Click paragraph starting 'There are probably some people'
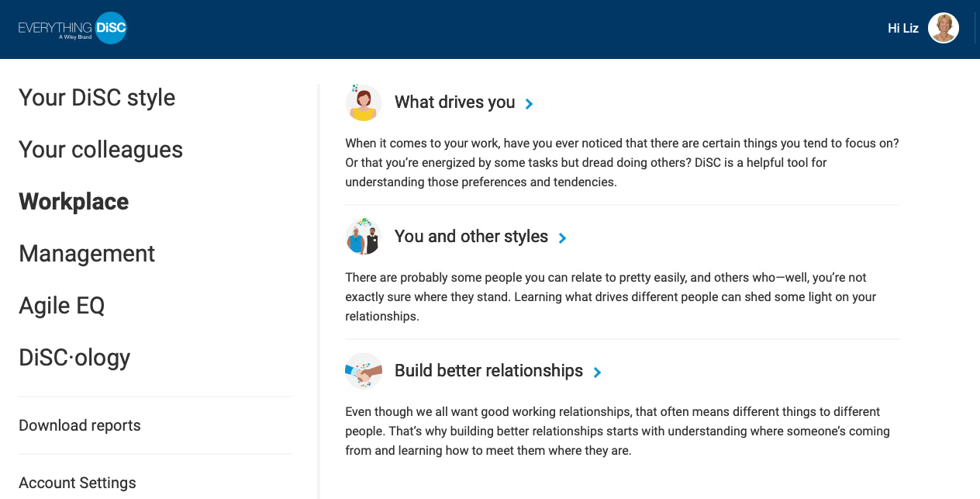The image size is (980, 499). (611, 297)
